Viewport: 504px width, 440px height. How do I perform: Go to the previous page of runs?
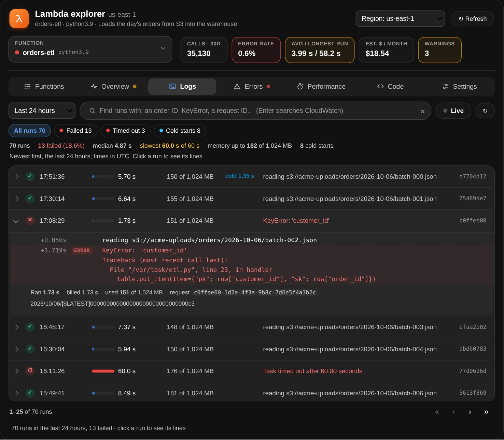(453, 412)
